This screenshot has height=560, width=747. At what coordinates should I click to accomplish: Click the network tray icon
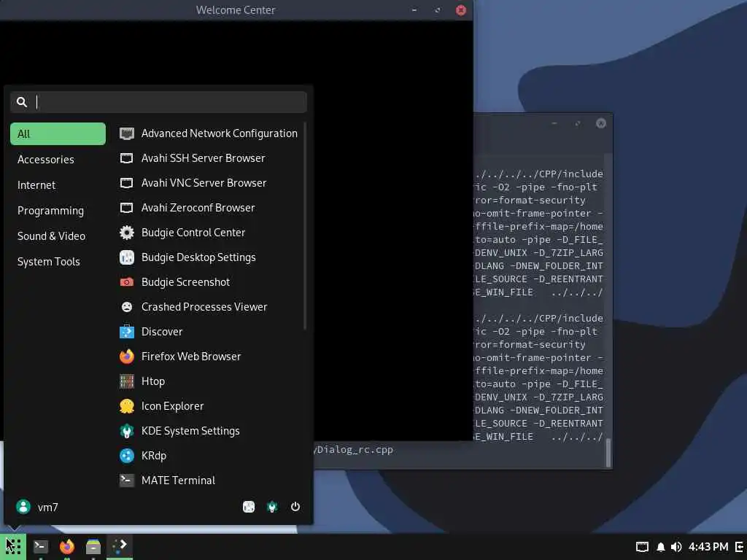[642, 547]
